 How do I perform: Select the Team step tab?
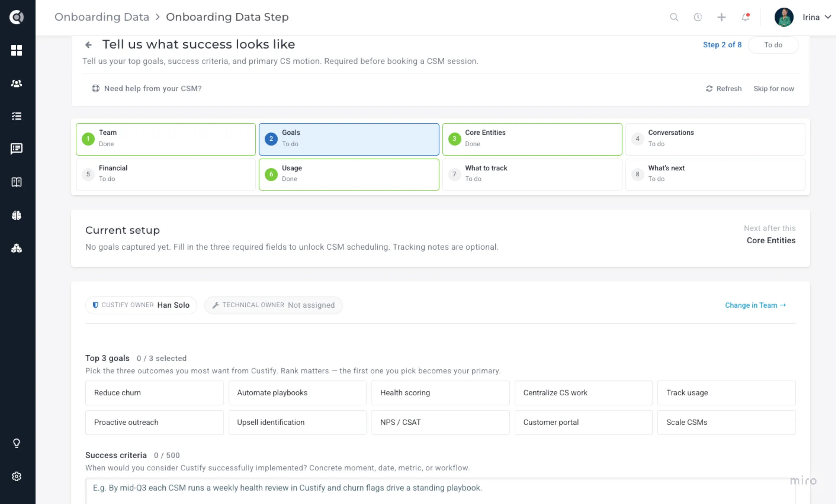(166, 139)
